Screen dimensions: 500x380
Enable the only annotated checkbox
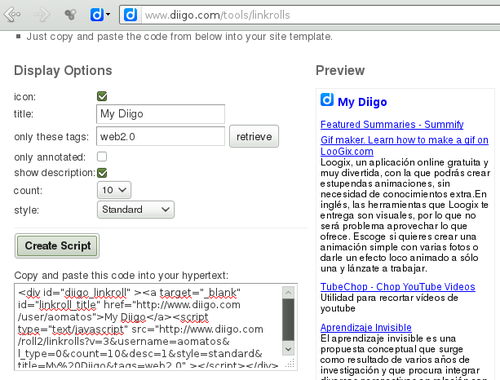pyautogui.click(x=102, y=157)
